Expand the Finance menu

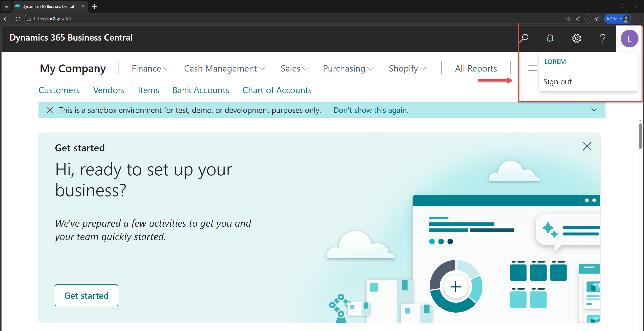150,69
